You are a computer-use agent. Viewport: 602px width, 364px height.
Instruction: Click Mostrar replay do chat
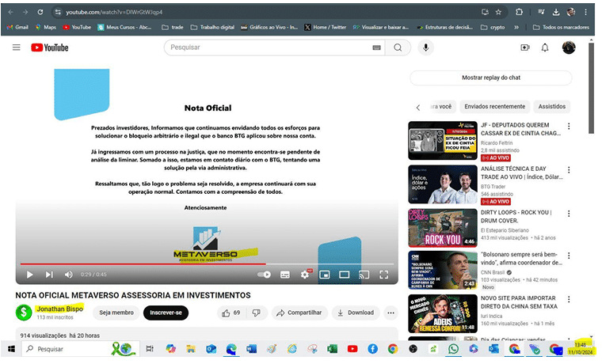pyautogui.click(x=491, y=78)
